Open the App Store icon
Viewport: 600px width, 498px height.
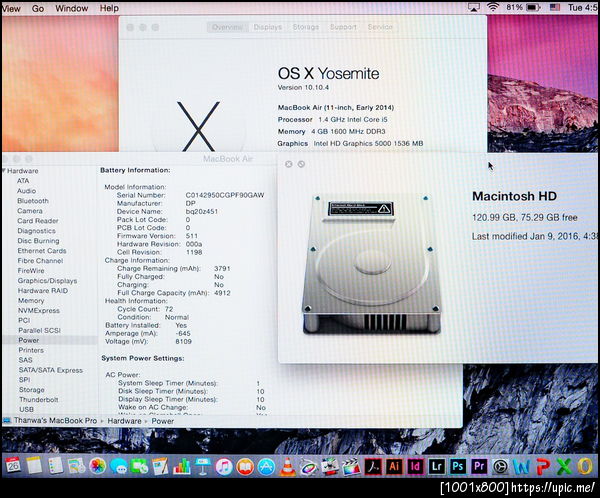tap(266, 467)
